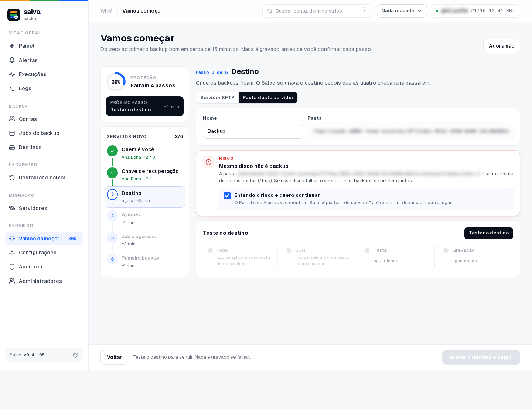Open Logs terminal icon

pyautogui.click(x=12, y=88)
